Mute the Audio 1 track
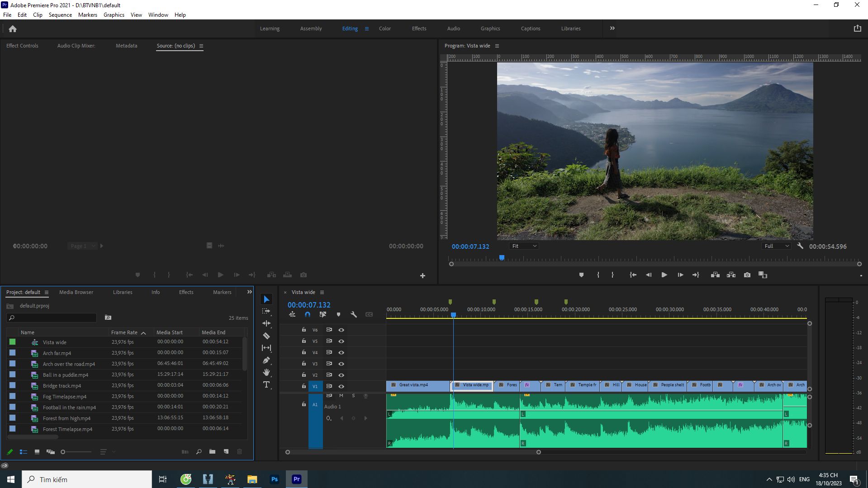The width and height of the screenshot is (868, 488). pyautogui.click(x=341, y=396)
